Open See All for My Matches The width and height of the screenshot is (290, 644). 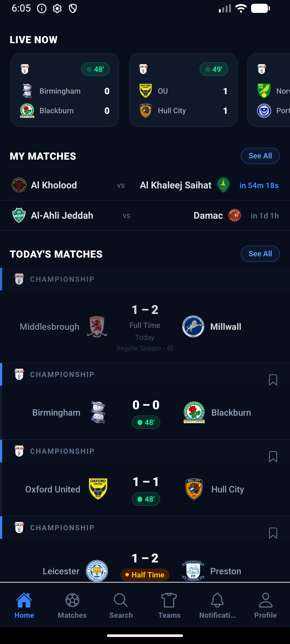click(260, 156)
